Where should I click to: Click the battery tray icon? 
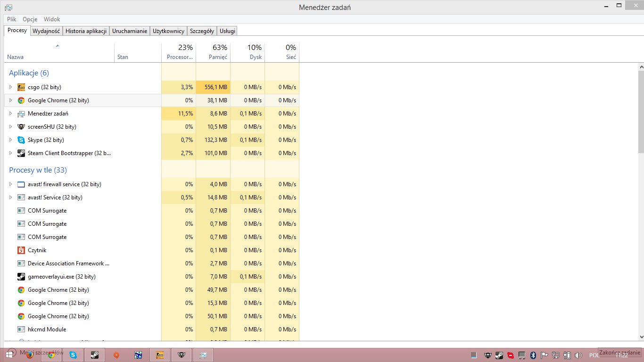pos(568,355)
